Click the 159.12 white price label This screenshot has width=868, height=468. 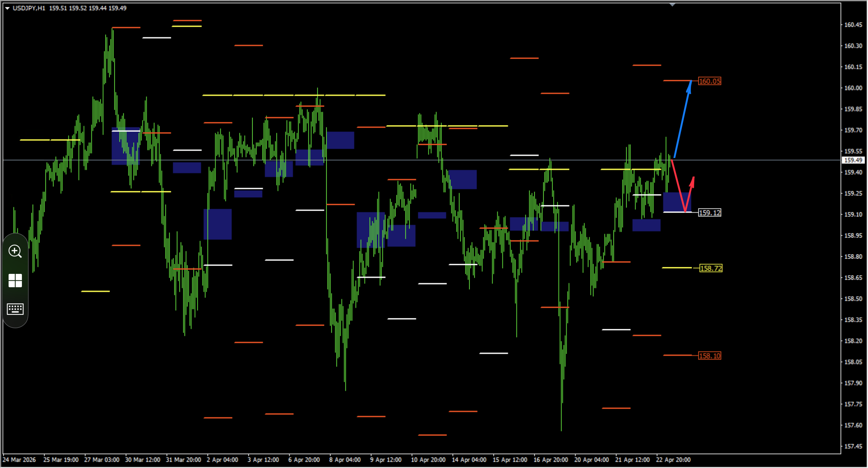[710, 213]
